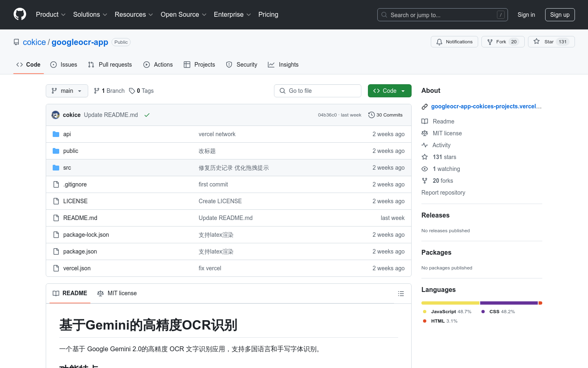This screenshot has height=368, width=588.
Task: Click the package.json file icon
Action: [56, 251]
